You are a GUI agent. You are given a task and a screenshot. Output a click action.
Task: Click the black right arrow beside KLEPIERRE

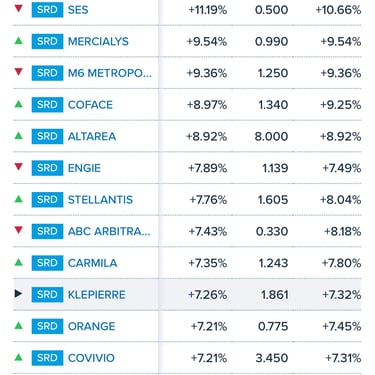click(x=19, y=294)
